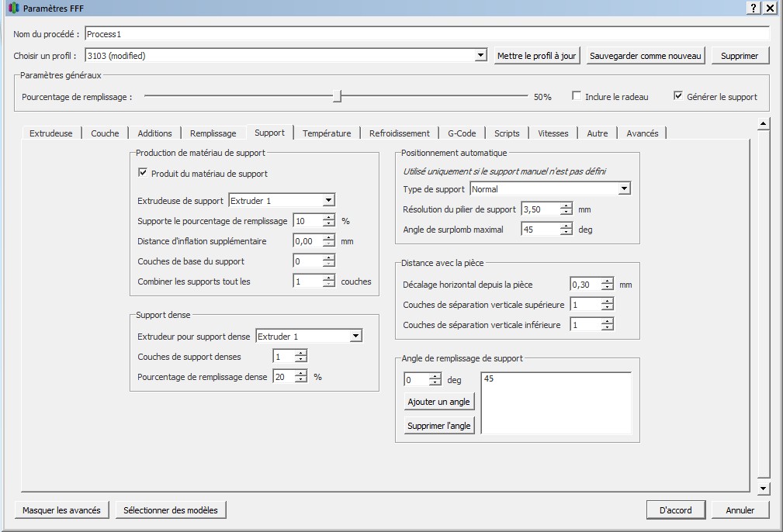Open 'Extrudeuse de support' combo box
Screen dimensions: 783x532
click(x=327, y=201)
